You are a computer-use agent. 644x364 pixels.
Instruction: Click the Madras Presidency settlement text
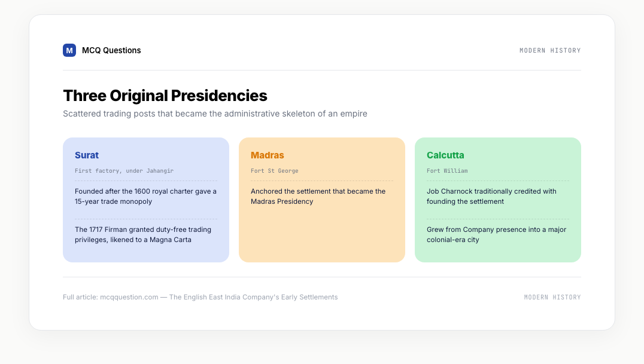pyautogui.click(x=318, y=196)
